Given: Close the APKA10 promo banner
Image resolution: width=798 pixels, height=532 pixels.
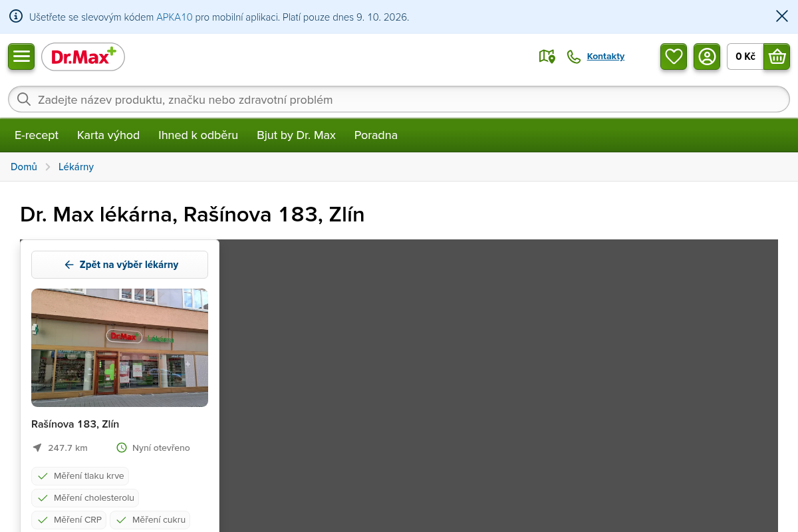Looking at the screenshot, I should click(x=782, y=17).
